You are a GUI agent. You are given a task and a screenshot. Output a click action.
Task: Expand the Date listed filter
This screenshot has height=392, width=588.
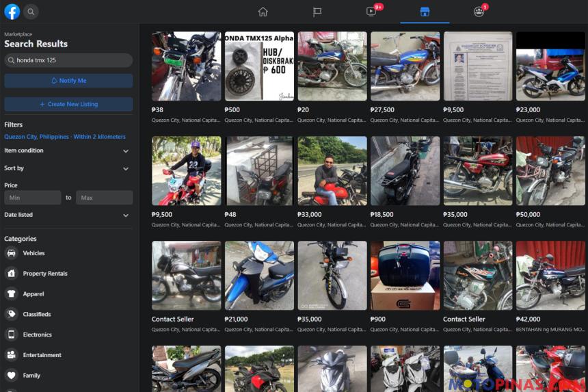[x=68, y=215]
